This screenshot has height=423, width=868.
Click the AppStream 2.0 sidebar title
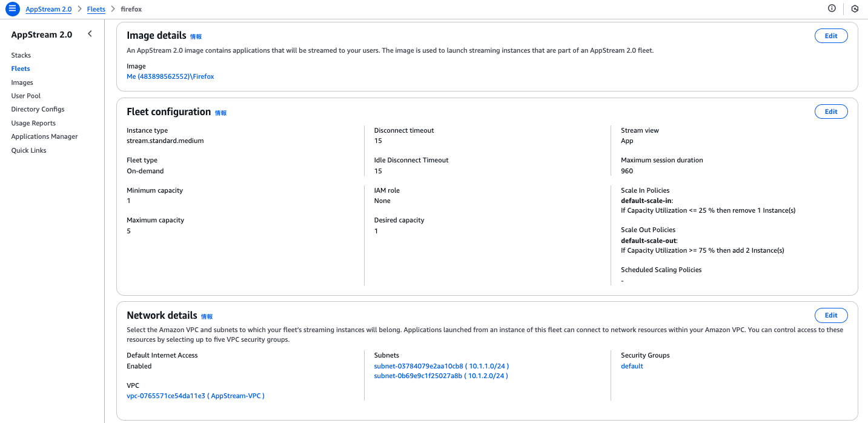click(42, 35)
